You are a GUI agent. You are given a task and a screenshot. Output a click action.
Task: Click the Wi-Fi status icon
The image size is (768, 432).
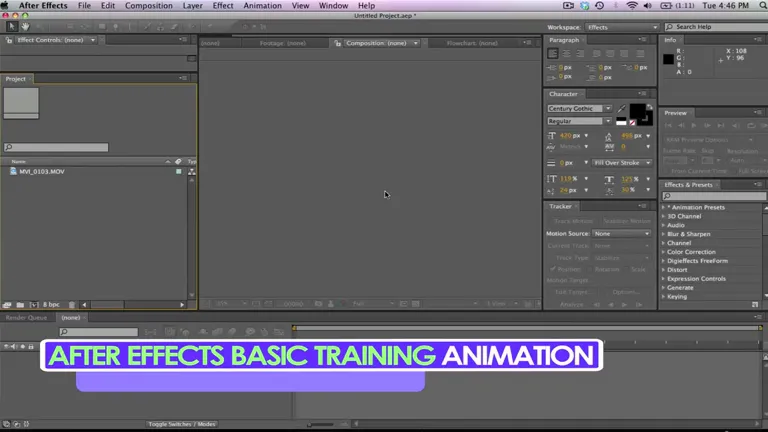(x=632, y=5)
